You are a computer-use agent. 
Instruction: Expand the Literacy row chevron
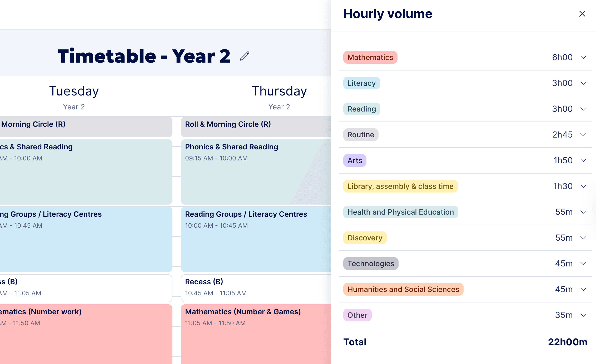tap(583, 83)
